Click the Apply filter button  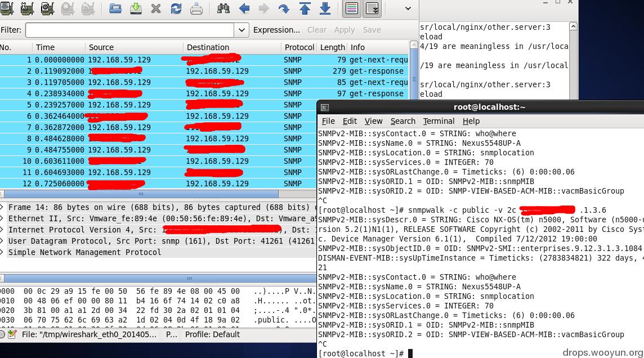coord(345,30)
